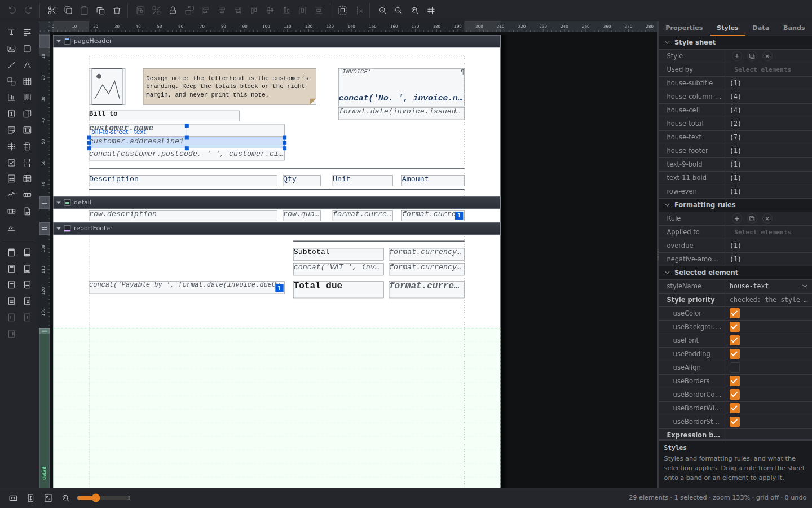
Task: Uncheck the useBorders checkbox
Action: (734, 381)
